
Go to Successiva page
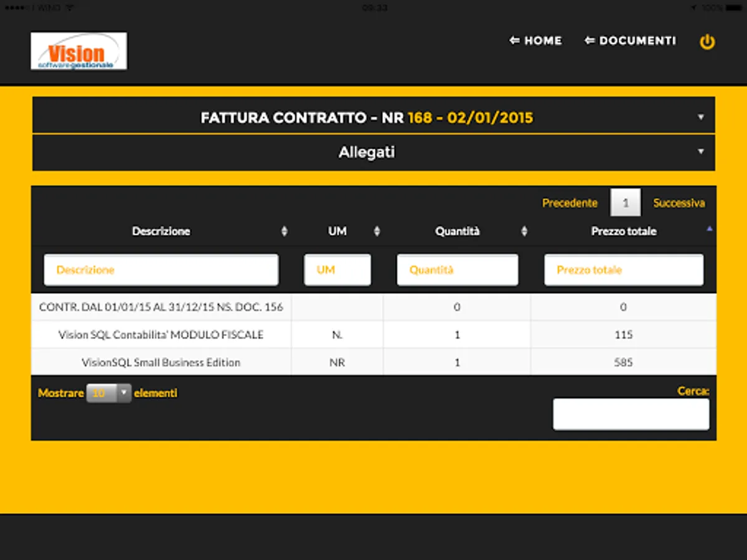pyautogui.click(x=679, y=203)
